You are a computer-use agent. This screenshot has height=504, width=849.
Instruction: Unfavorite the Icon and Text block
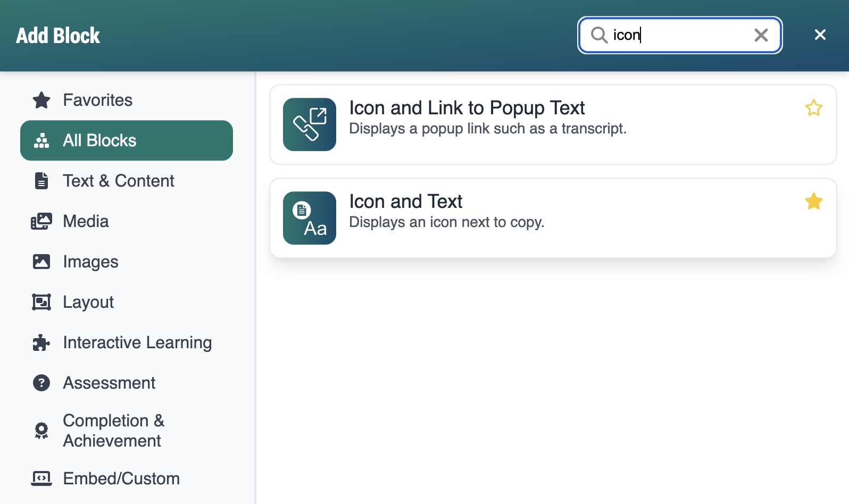click(x=814, y=201)
